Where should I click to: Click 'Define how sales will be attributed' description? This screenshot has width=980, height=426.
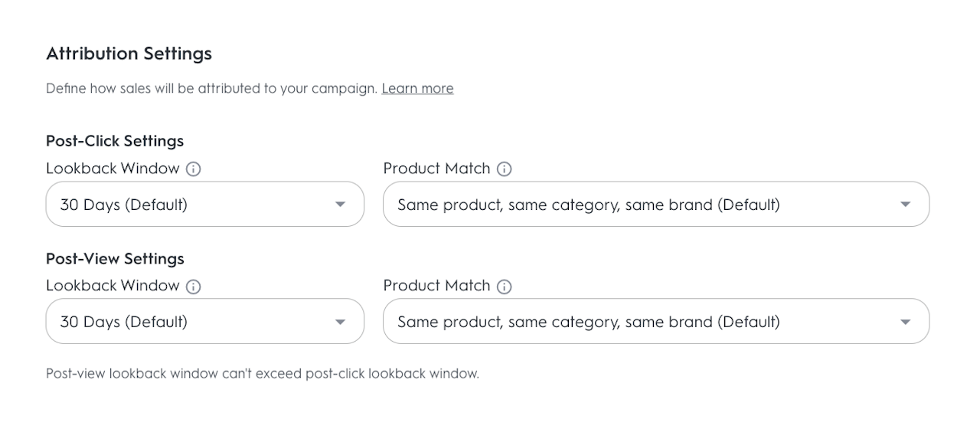pos(211,89)
